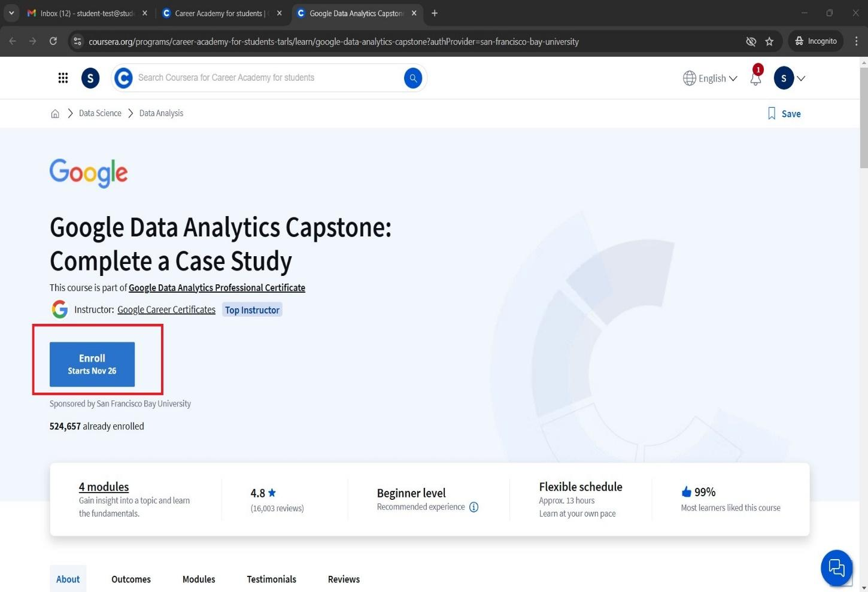Reload the page with refresh icon

click(x=53, y=41)
